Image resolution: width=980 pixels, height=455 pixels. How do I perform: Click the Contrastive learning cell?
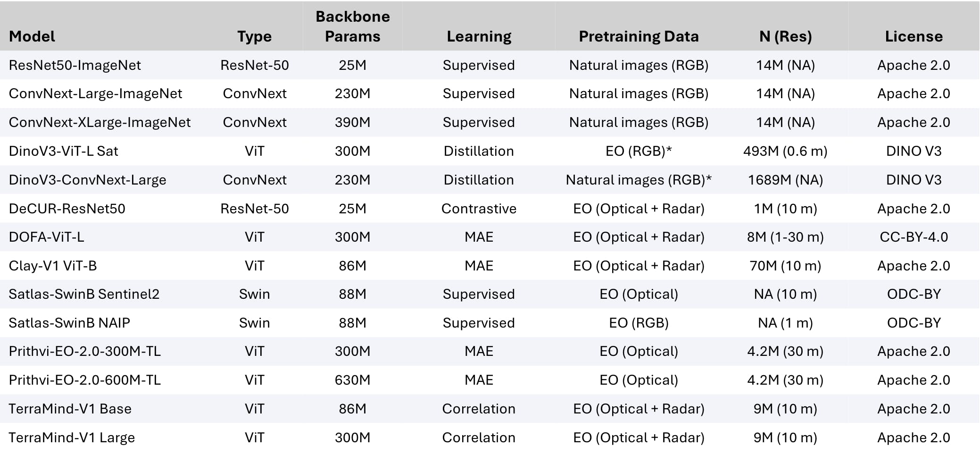coord(479,209)
